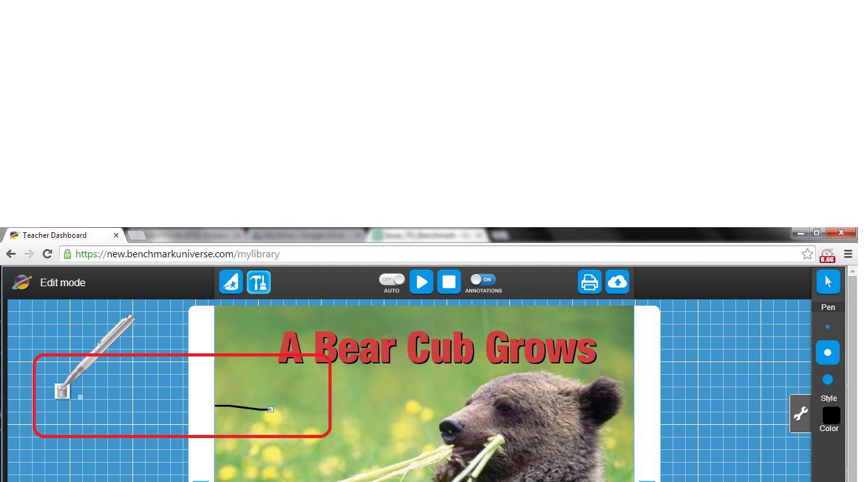Viewport: 868px width, 482px height.
Task: Click the 'A Bear Cub Grows' title
Action: (437, 347)
